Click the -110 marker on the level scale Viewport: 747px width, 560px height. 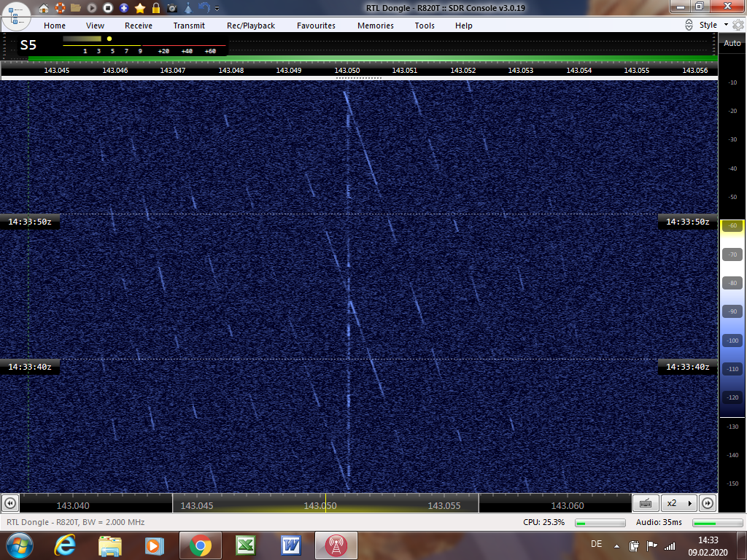tap(732, 369)
